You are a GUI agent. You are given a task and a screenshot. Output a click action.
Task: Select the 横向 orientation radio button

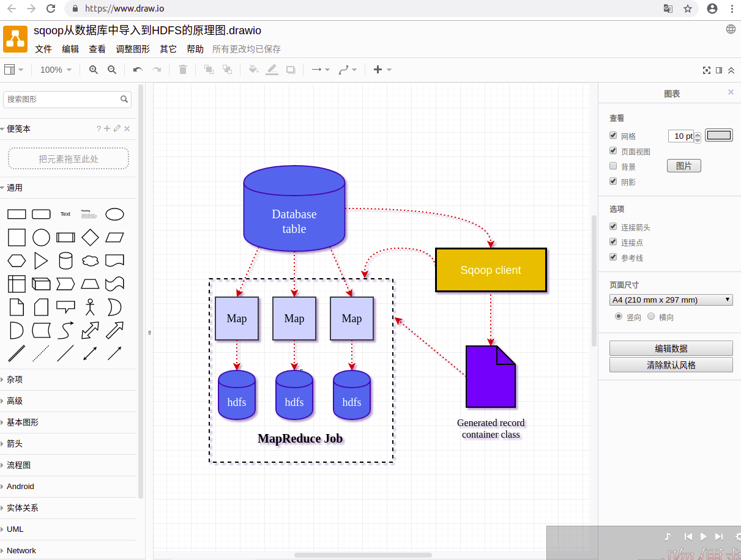[x=651, y=316]
